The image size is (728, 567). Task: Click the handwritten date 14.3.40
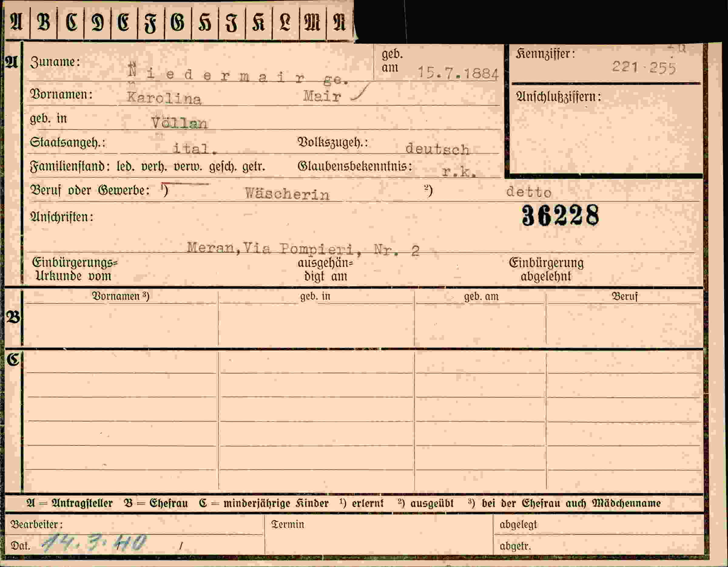pos(94,543)
